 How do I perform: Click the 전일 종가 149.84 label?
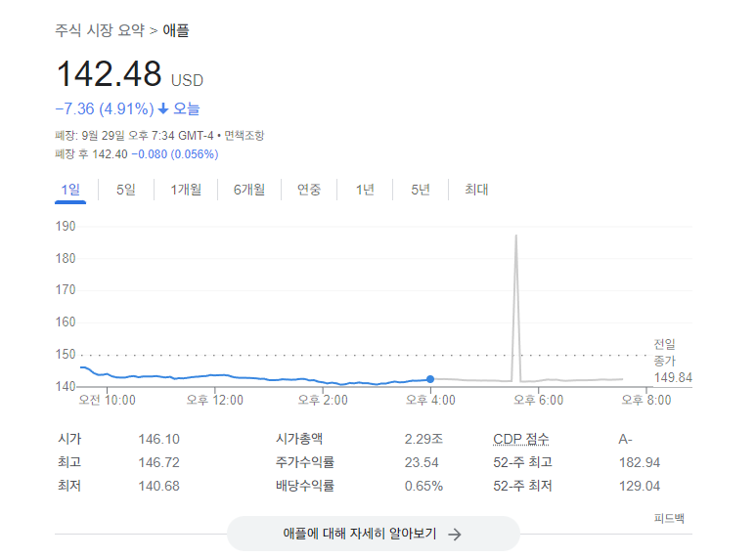tap(671, 361)
